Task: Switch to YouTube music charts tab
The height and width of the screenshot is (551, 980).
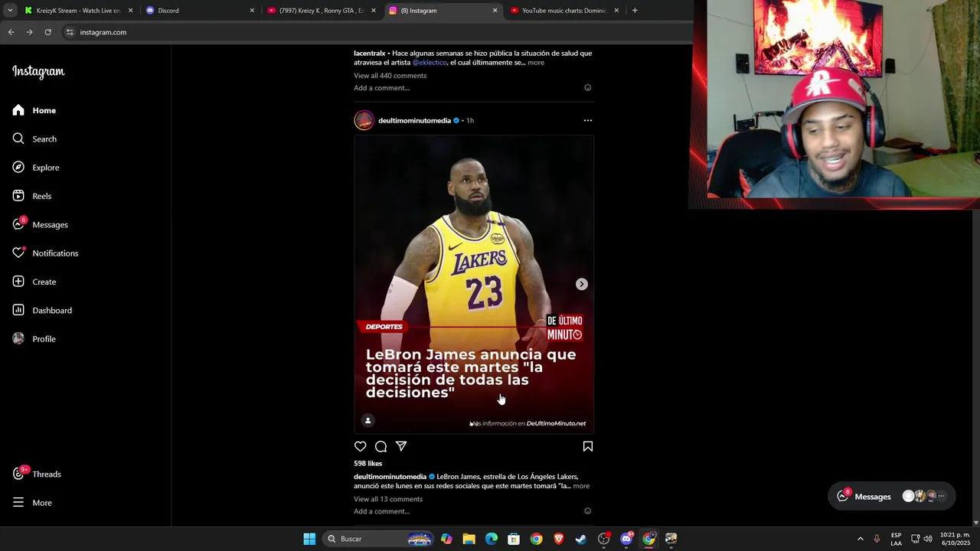Action: pyautogui.click(x=564, y=11)
